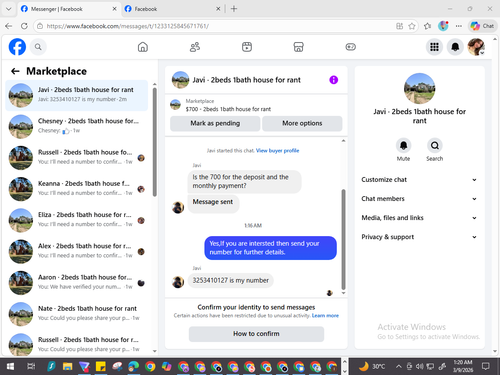Viewport: 500px width, 375px height.
Task: Open the Marketplace storefront icon
Action: [x=298, y=47]
